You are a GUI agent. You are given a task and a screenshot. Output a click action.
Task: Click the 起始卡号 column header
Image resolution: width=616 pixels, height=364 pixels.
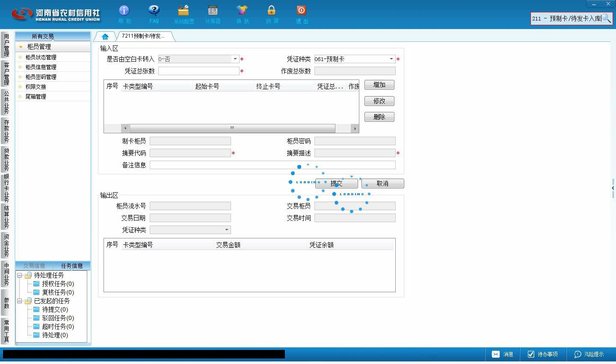[x=224, y=86]
